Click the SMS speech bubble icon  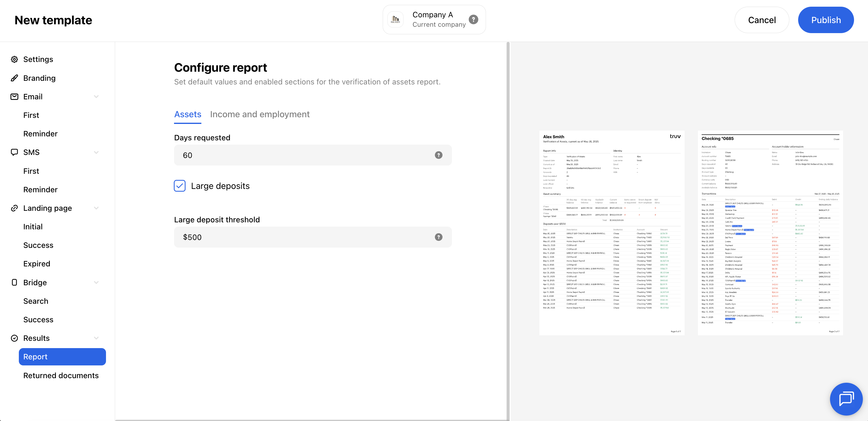(x=14, y=152)
